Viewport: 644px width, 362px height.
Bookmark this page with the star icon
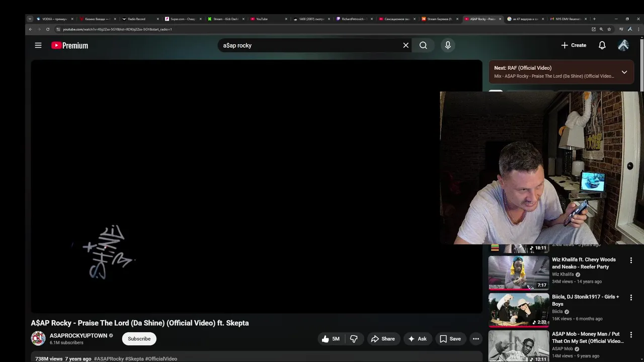point(609,29)
